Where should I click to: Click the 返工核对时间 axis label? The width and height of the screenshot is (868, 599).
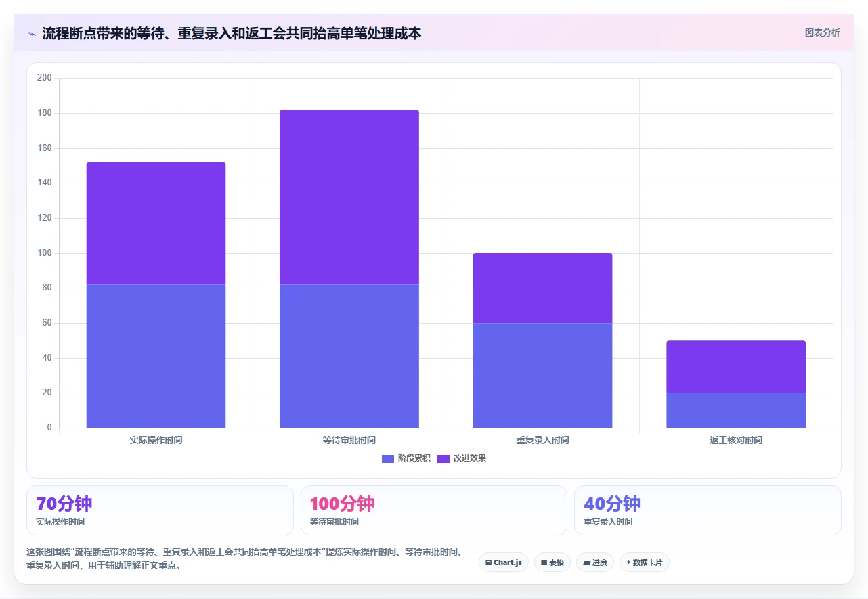coord(736,440)
